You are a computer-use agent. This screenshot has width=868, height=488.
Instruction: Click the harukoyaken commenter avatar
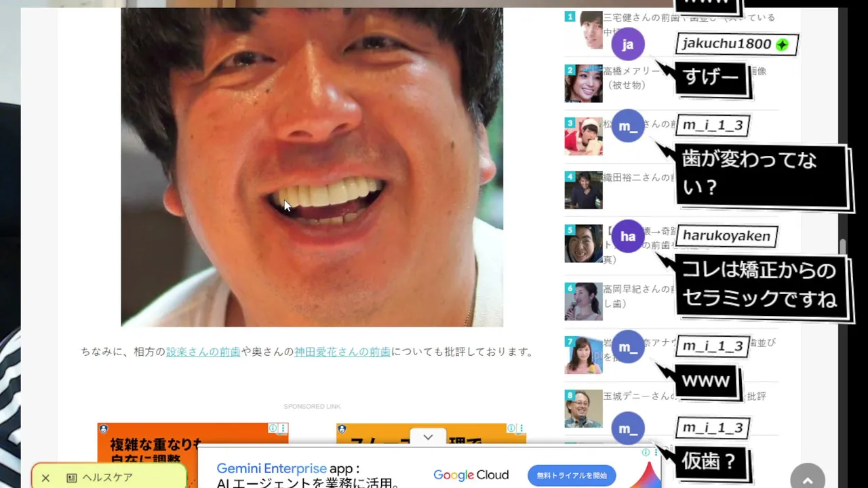click(x=628, y=236)
